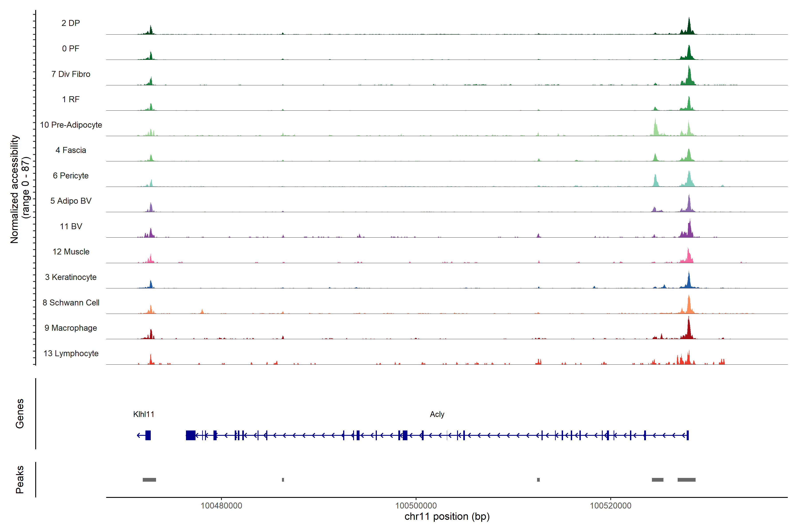Click the chr11 position (bp) axis title
This screenshot has width=798, height=532.
(x=447, y=516)
